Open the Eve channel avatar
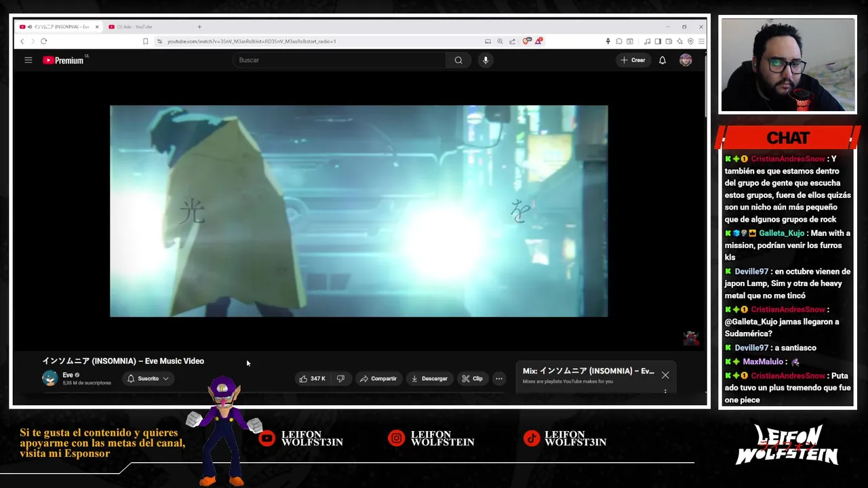Screen dimensions: 868x488 tap(50, 378)
